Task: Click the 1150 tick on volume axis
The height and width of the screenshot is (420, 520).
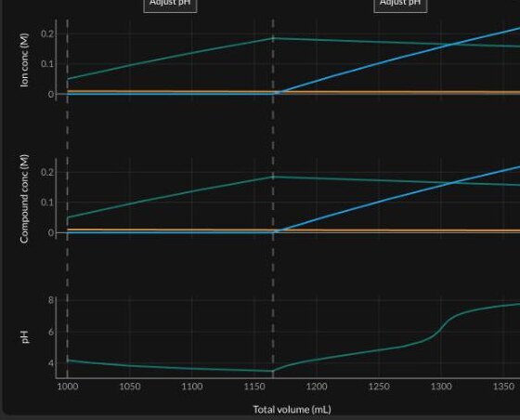Action: 254,387
